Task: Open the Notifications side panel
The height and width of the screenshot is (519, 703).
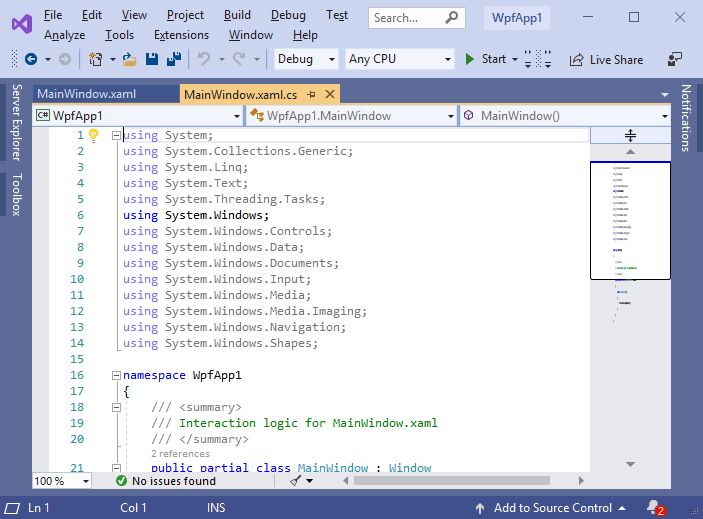Action: click(686, 118)
